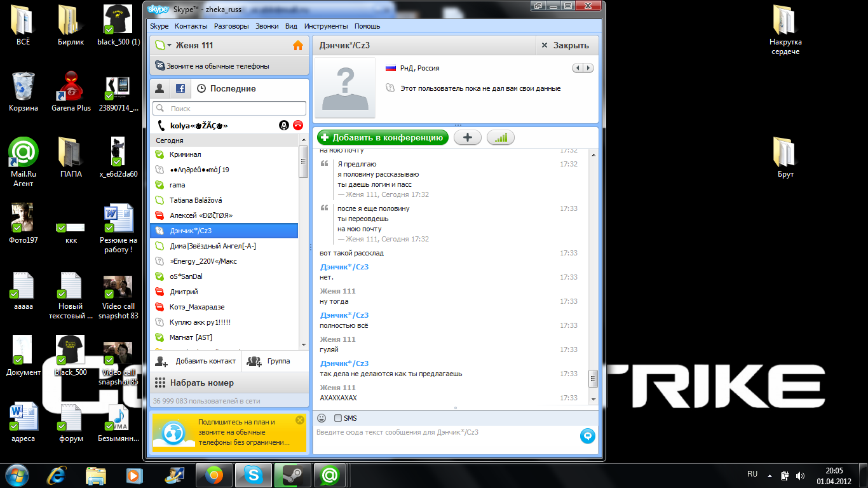Select contact Tatiana Balážová
The height and width of the screenshot is (488, 868).
[x=224, y=200]
